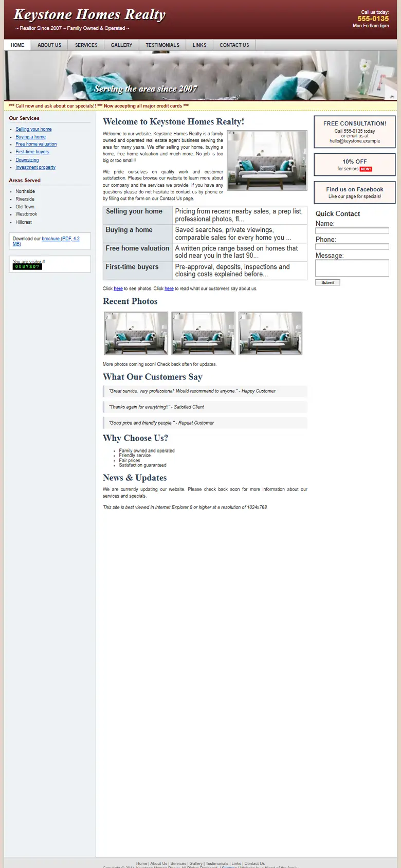Switch to the GALLERY tab
This screenshot has width=401, height=868.
121,45
